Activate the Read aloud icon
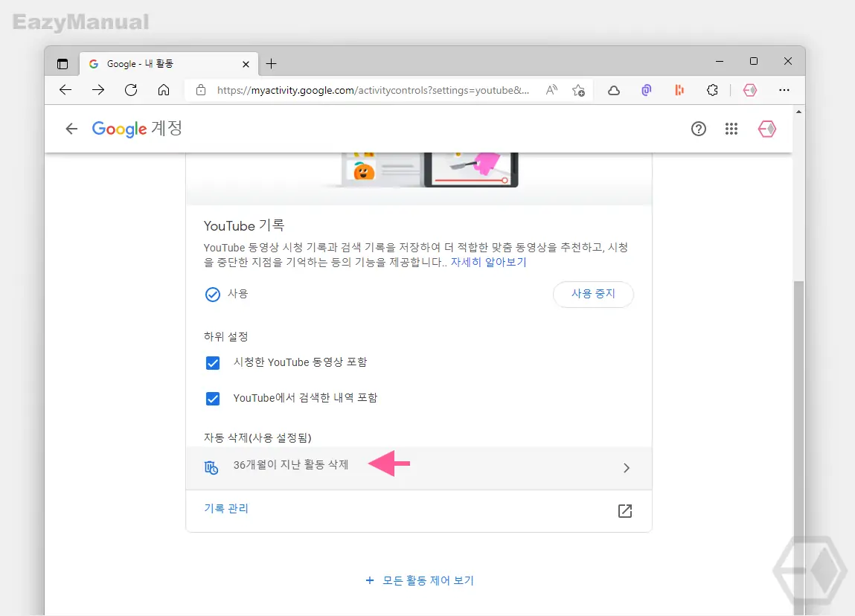 pos(552,90)
